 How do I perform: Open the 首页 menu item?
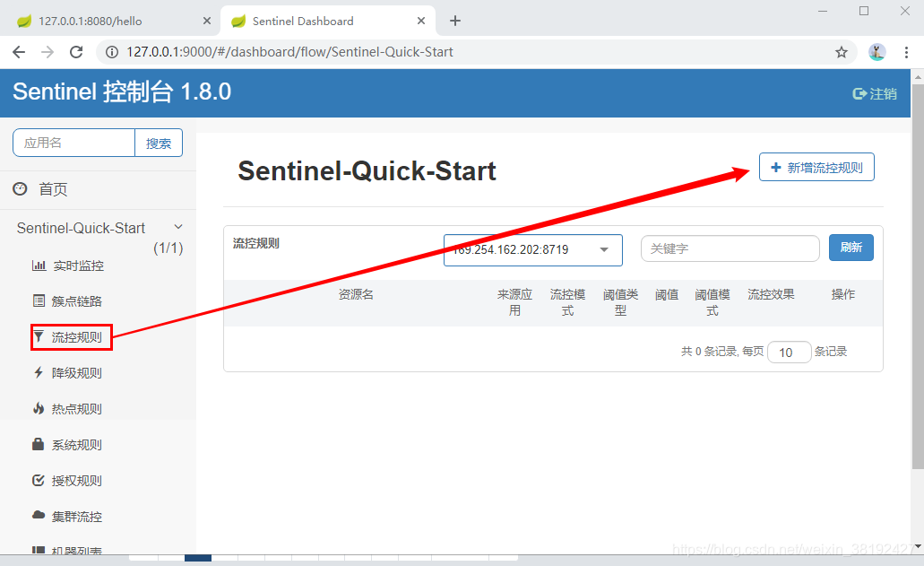click(x=53, y=189)
